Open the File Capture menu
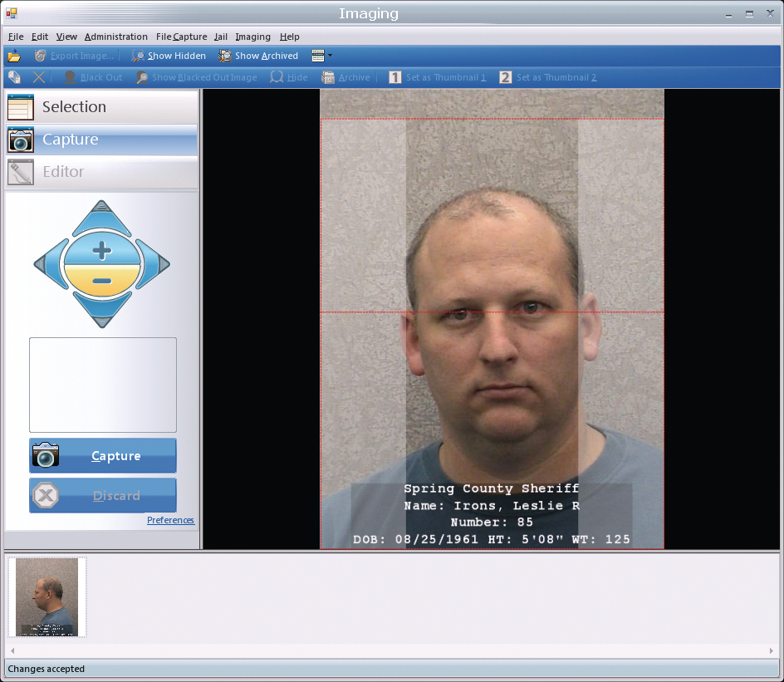The image size is (784, 682). [x=181, y=37]
